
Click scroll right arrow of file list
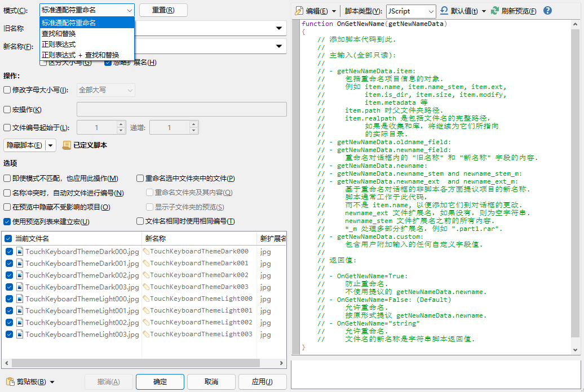(281, 363)
